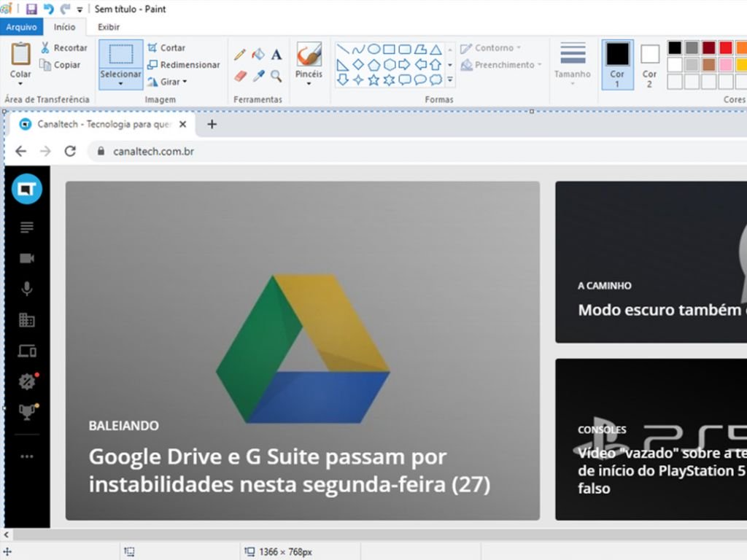Click the Hexagon shape
Screen dimensions: 747x560
pos(390,64)
